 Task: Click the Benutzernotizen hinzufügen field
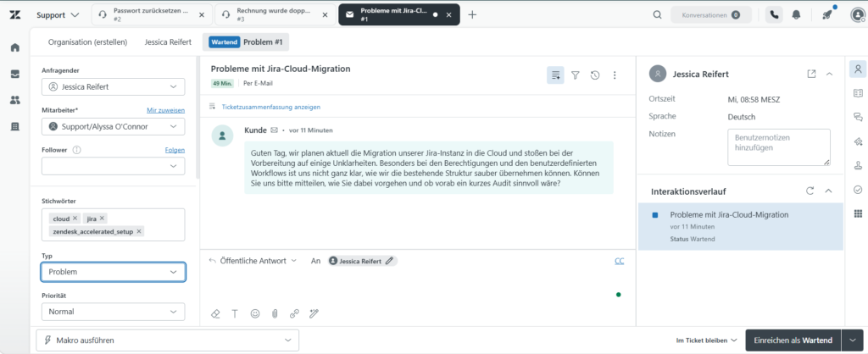[x=779, y=147]
